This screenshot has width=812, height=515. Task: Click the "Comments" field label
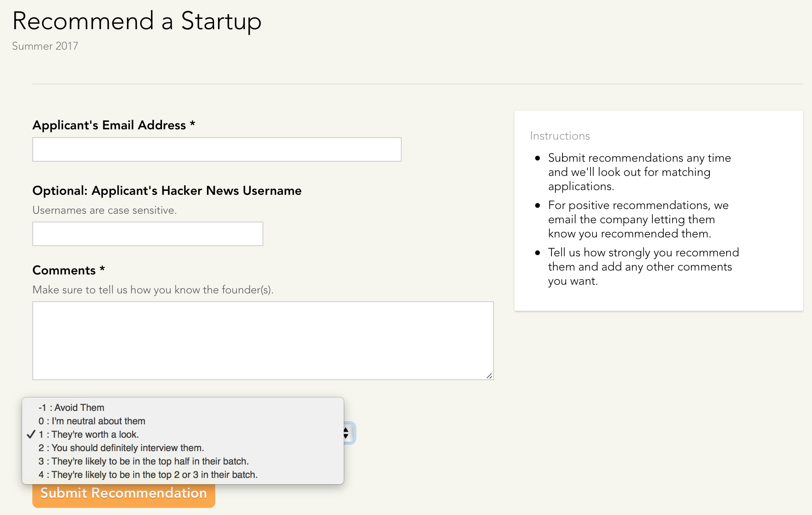(x=64, y=270)
